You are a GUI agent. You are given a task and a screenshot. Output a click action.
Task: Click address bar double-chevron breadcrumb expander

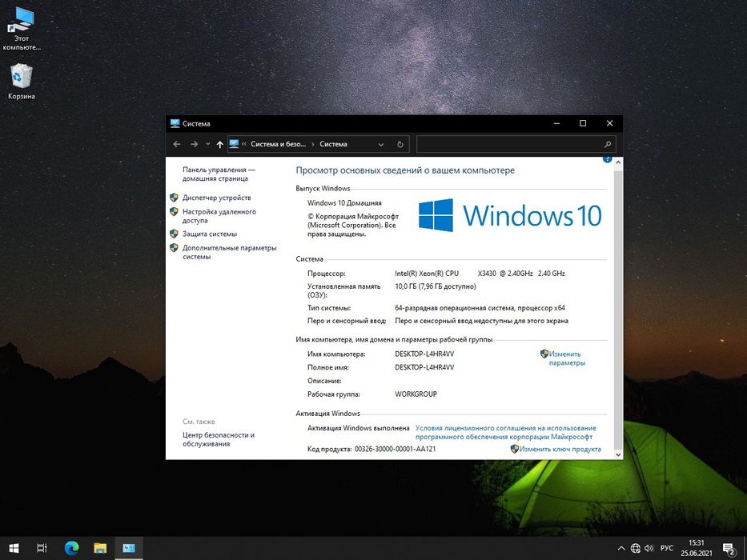coord(244,144)
